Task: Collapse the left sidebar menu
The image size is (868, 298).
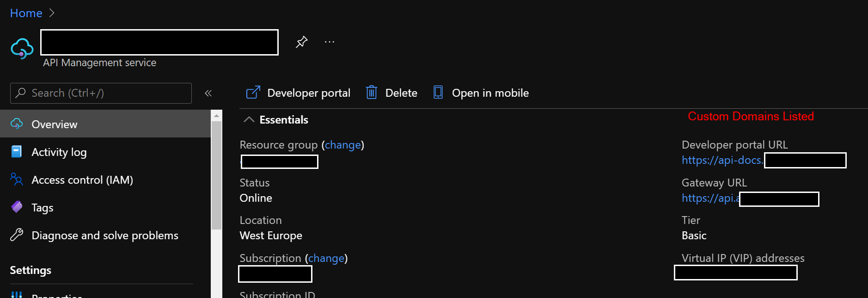Action: [x=208, y=93]
